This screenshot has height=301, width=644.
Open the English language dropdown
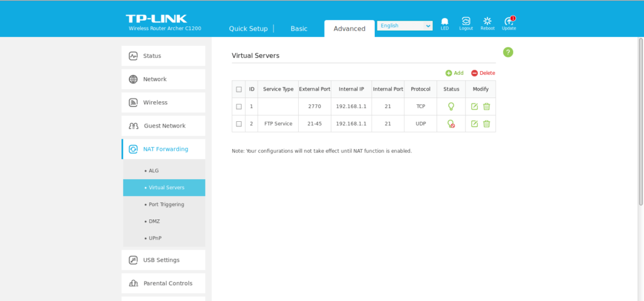[405, 26]
